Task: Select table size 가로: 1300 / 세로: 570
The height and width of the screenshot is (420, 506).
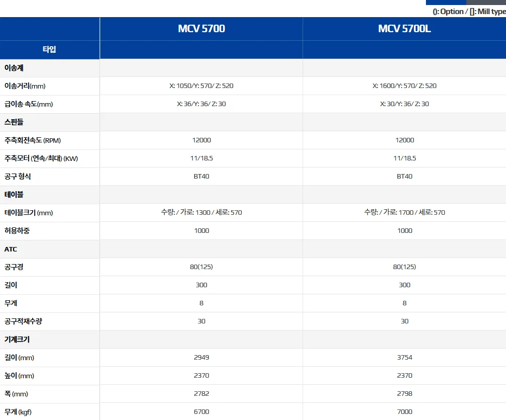Action: pos(201,212)
